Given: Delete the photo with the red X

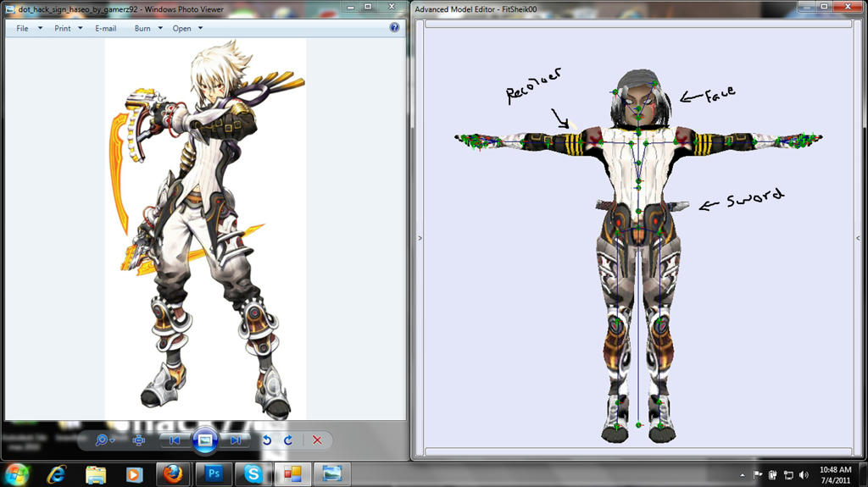Looking at the screenshot, I should pyautogui.click(x=317, y=440).
